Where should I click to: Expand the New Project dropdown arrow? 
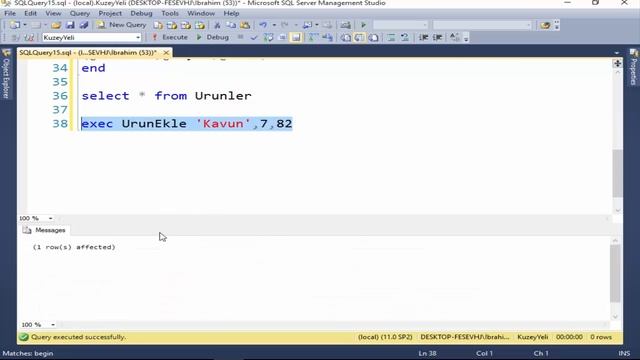[25, 25]
